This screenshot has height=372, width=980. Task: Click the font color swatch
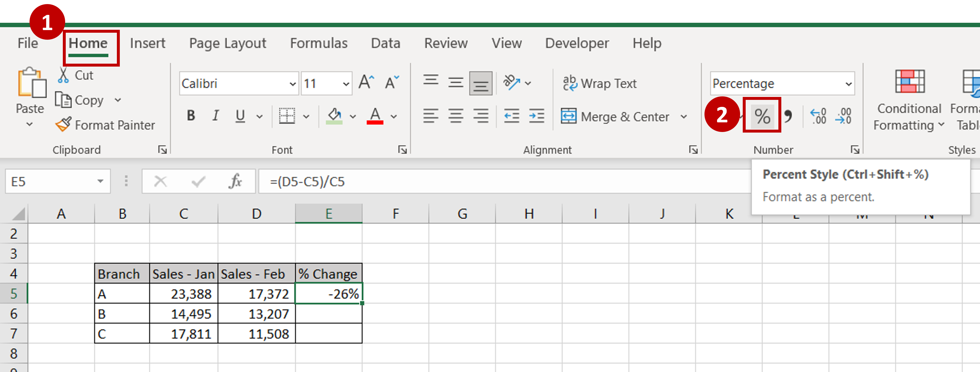tap(376, 123)
